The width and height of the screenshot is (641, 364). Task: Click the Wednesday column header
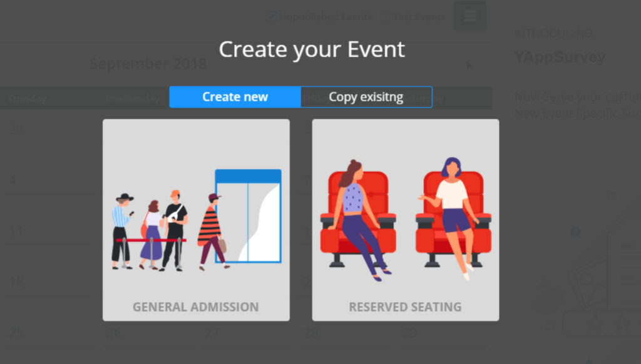pyautogui.click(x=133, y=98)
